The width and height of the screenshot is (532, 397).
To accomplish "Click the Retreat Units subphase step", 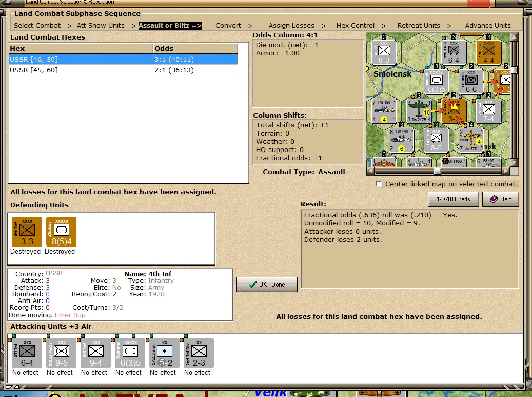I will [x=424, y=26].
